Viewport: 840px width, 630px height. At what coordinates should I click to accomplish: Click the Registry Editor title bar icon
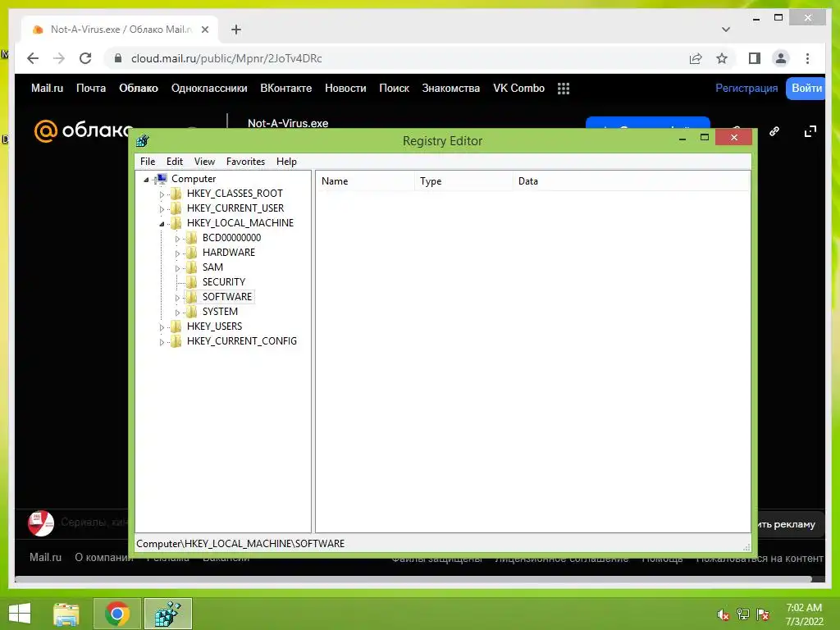click(x=143, y=140)
